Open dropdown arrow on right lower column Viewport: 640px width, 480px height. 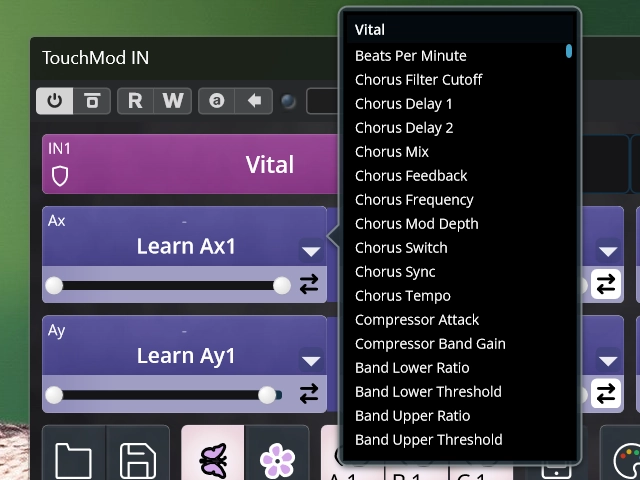point(608,360)
